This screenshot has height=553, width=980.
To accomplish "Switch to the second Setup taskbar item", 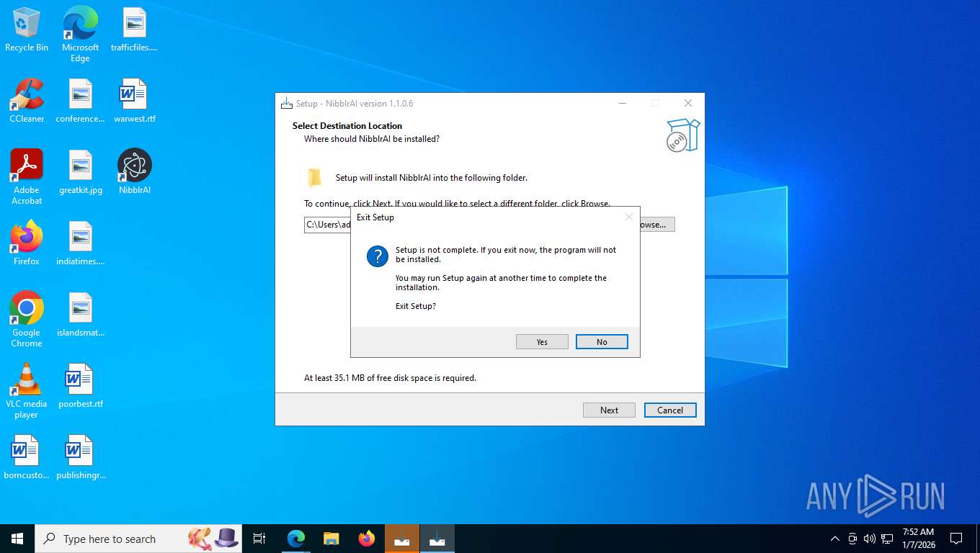I will click(437, 539).
